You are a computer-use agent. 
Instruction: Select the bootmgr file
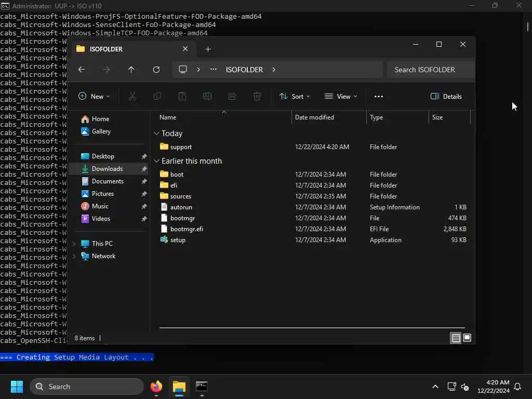coord(313,218)
